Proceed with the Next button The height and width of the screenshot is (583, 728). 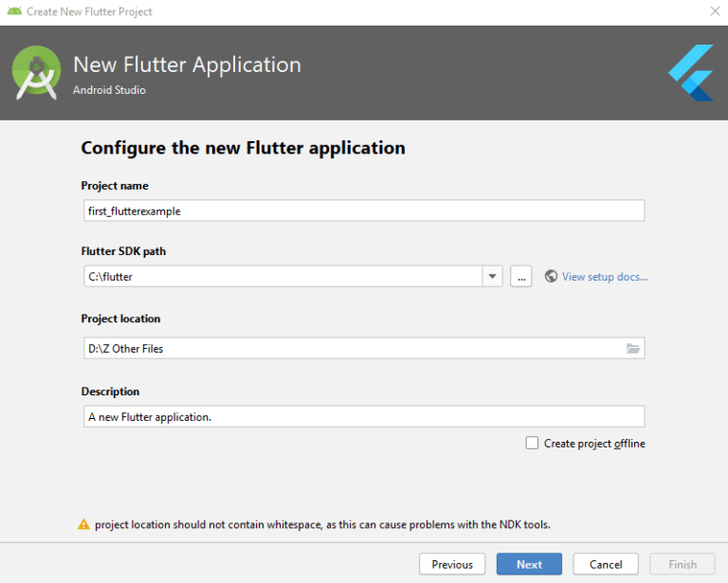529,564
